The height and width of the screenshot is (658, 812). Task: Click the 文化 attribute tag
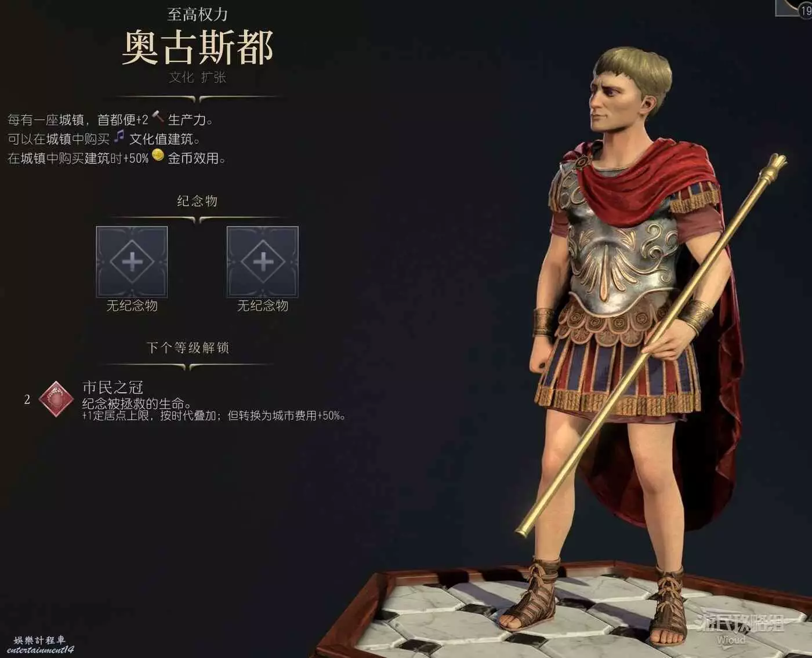tap(182, 77)
